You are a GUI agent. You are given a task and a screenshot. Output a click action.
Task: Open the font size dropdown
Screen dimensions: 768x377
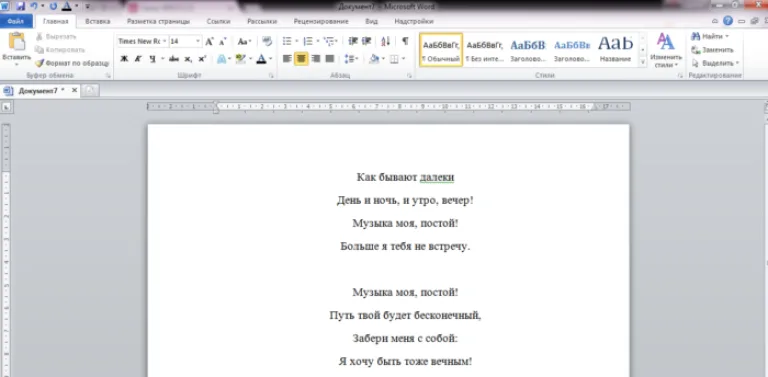tap(198, 42)
